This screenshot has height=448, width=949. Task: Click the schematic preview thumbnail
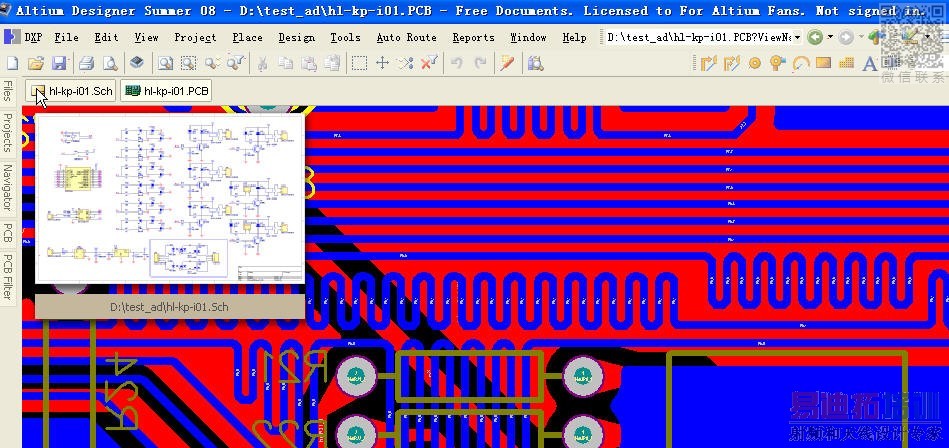click(169, 198)
